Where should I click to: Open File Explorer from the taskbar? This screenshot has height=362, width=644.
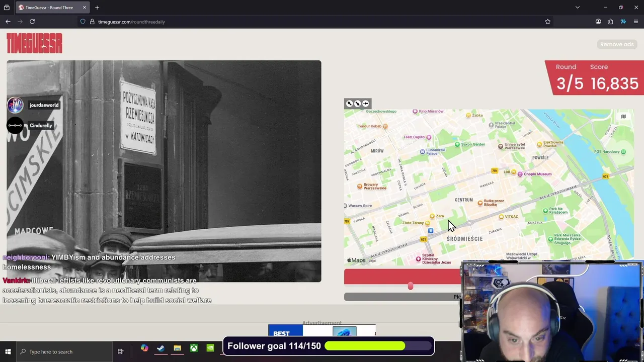tap(177, 348)
